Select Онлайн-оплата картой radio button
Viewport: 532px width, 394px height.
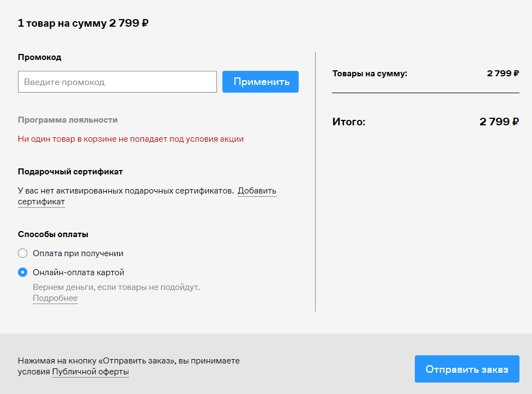(22, 272)
